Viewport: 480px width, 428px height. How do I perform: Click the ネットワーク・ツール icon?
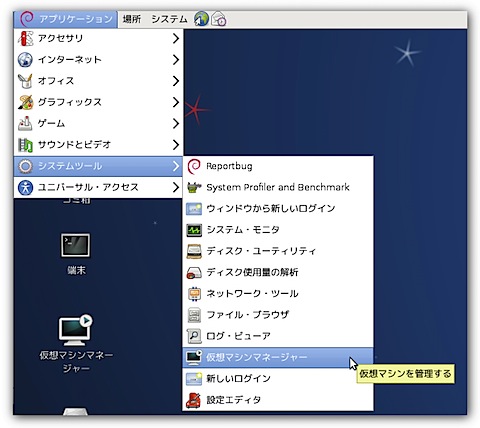194,294
